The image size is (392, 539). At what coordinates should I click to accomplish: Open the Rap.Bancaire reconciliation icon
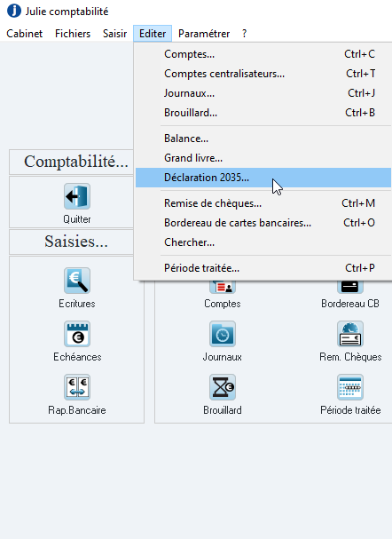pyautogui.click(x=77, y=387)
